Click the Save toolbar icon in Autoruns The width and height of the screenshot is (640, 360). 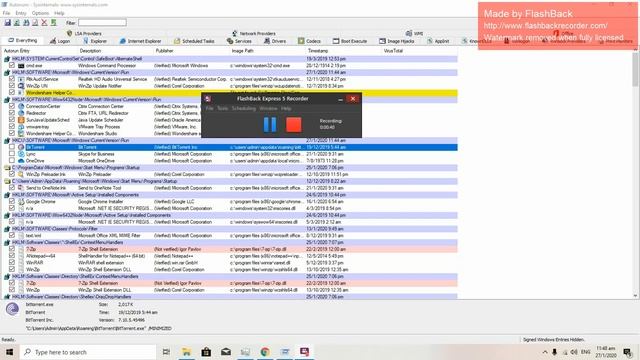point(7,23)
